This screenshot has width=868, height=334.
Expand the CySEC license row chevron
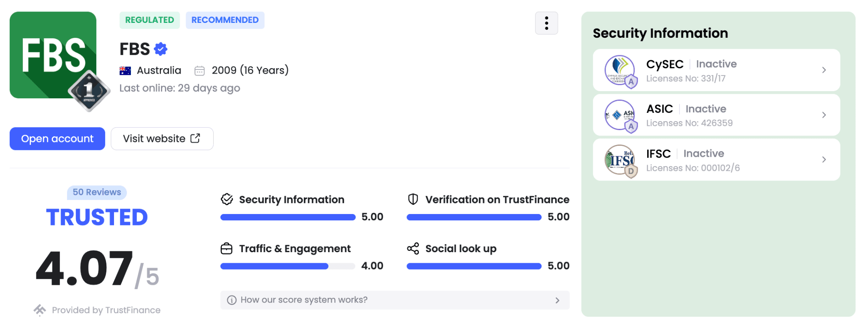pos(823,70)
